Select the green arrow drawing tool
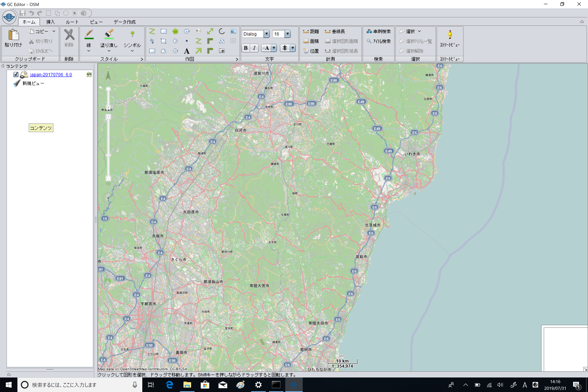Screen dimensions: 588x392 tap(199, 51)
